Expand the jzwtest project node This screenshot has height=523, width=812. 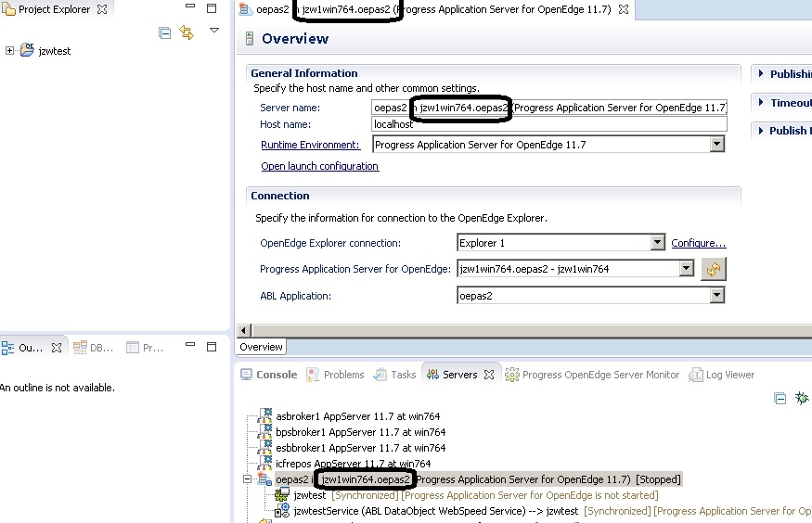click(9, 51)
